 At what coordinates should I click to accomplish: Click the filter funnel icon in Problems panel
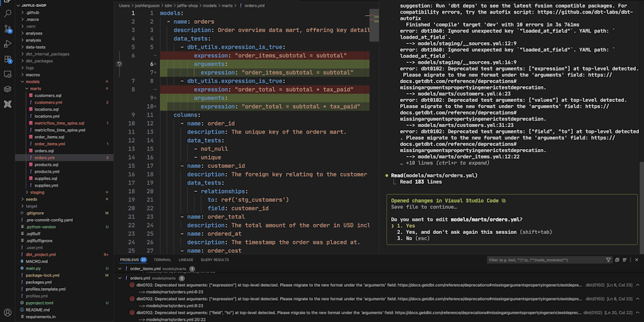coord(608,260)
